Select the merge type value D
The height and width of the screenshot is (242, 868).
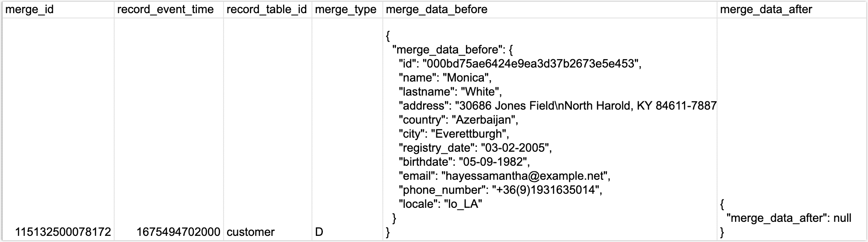point(319,232)
